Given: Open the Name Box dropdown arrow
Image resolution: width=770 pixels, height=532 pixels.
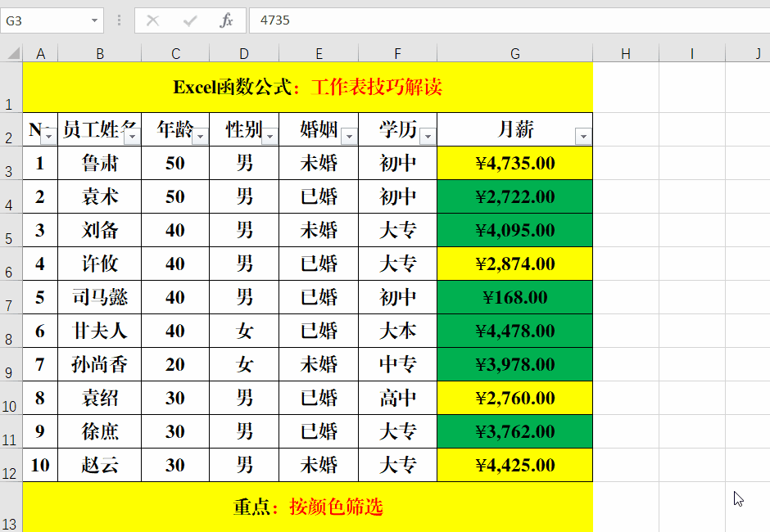Looking at the screenshot, I should [x=94, y=20].
